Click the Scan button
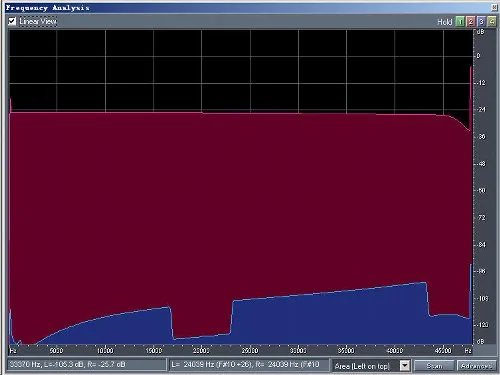 (434, 366)
